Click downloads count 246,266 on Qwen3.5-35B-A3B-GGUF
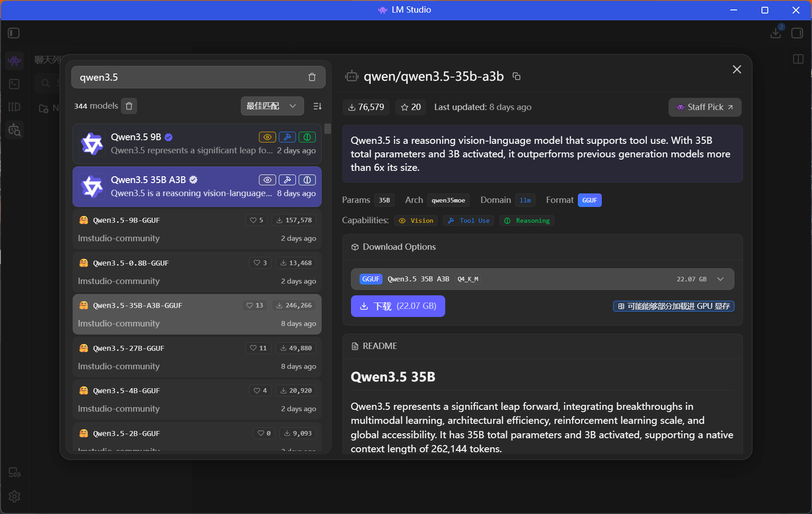The height and width of the screenshot is (514, 812). [294, 305]
